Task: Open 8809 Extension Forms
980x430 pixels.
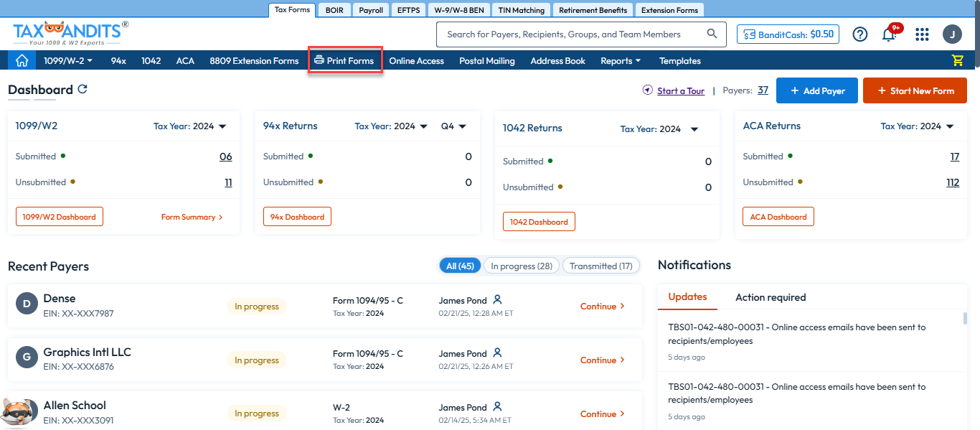Action: click(254, 60)
